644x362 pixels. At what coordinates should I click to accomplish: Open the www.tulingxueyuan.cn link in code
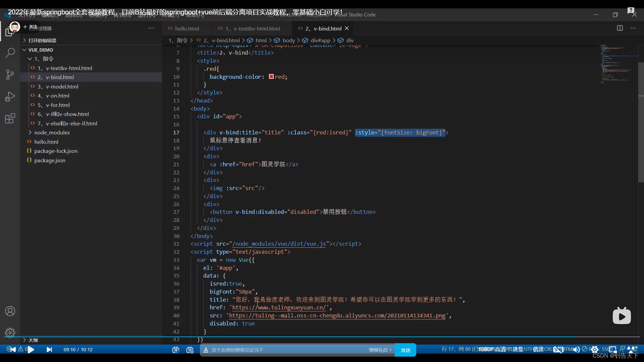279,307
